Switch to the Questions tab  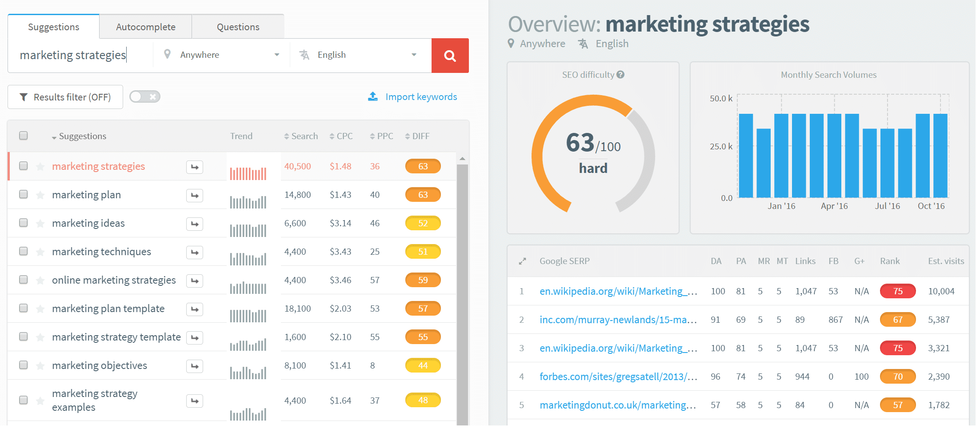pos(238,27)
